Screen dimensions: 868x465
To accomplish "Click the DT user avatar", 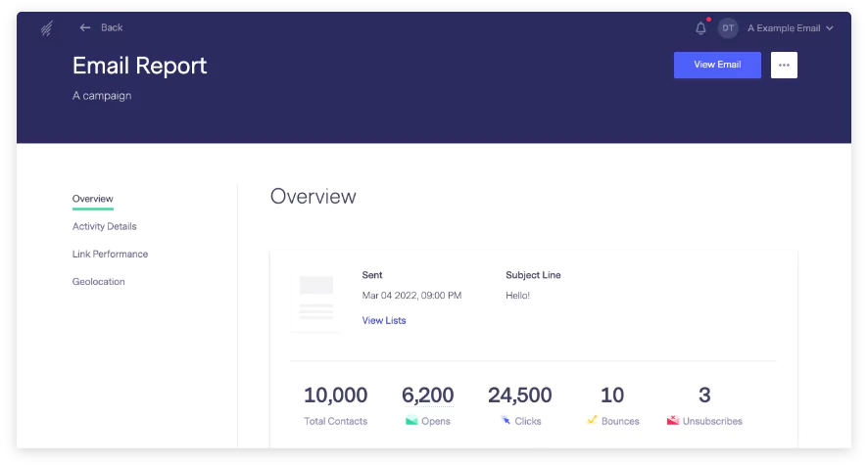I will 728,28.
